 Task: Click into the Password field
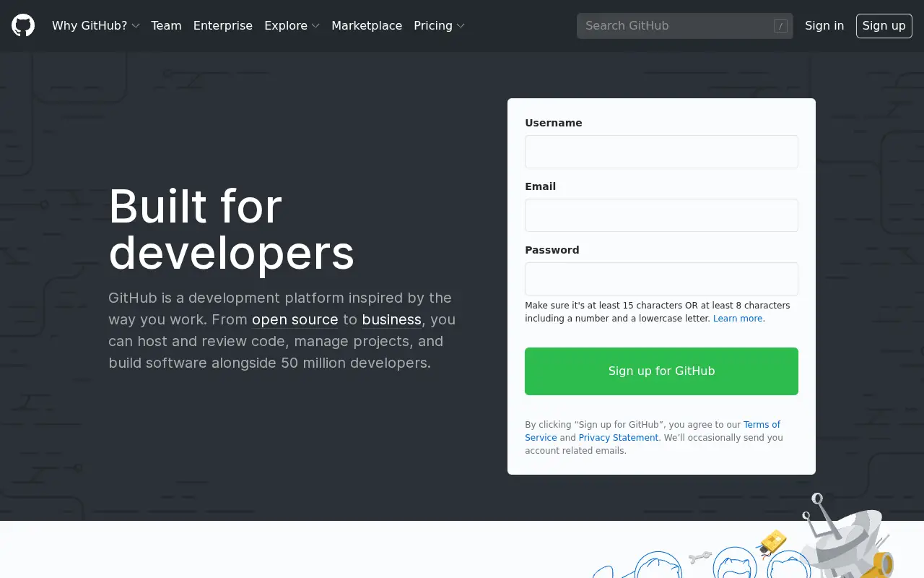tap(661, 279)
